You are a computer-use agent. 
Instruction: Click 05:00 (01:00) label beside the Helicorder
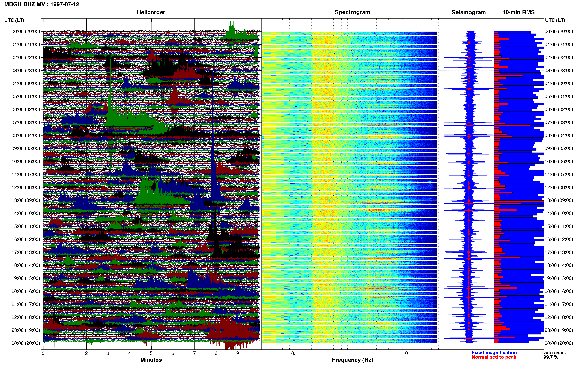point(26,96)
